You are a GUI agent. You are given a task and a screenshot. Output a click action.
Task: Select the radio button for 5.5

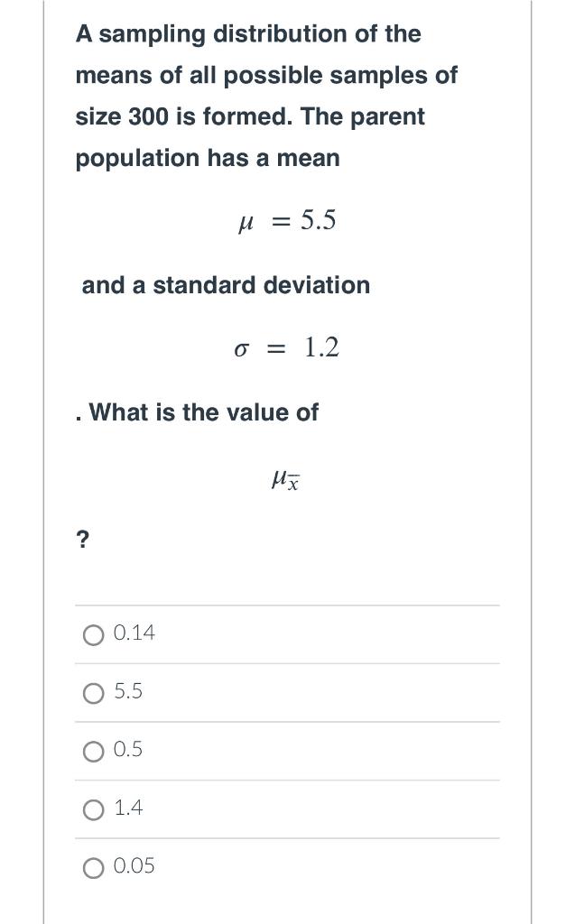[x=93, y=693]
